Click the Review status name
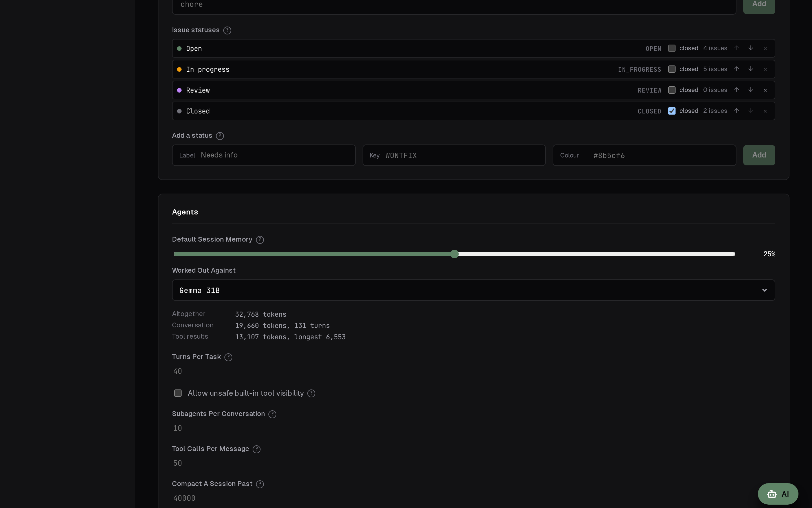This screenshot has height=508, width=812. click(x=198, y=90)
